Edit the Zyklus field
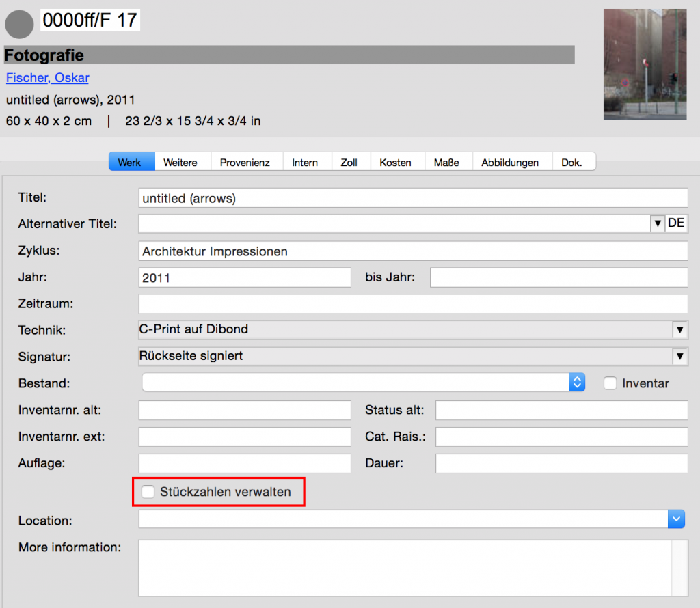700x608 pixels. [x=413, y=251]
